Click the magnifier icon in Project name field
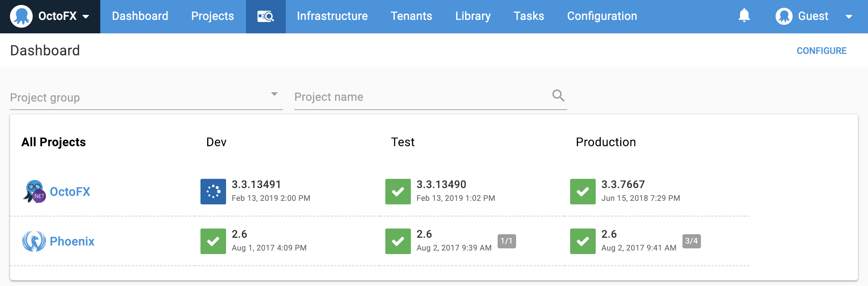 coord(558,95)
